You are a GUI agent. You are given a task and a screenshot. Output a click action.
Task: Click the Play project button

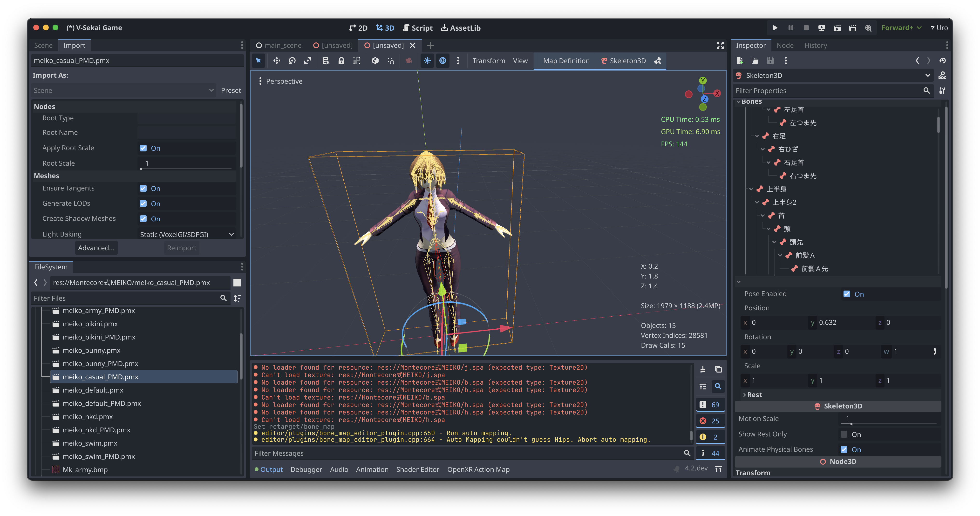point(775,28)
